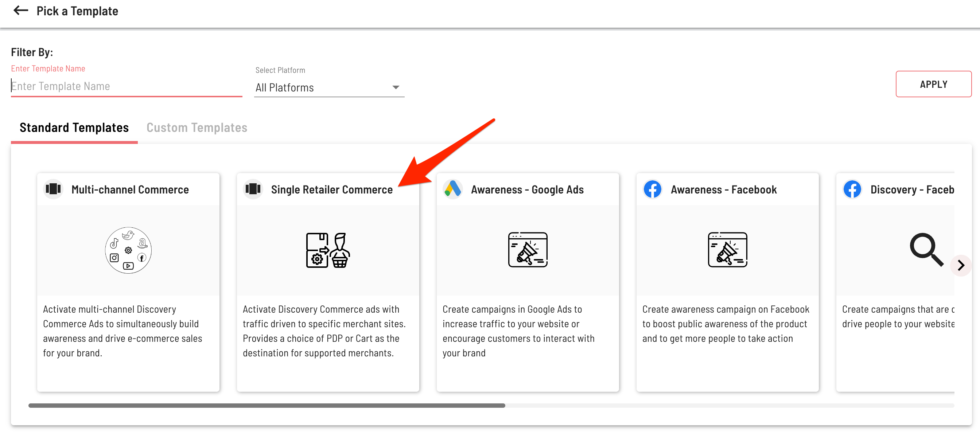
Task: Click the horizontal template scrollbar
Action: [266, 405]
